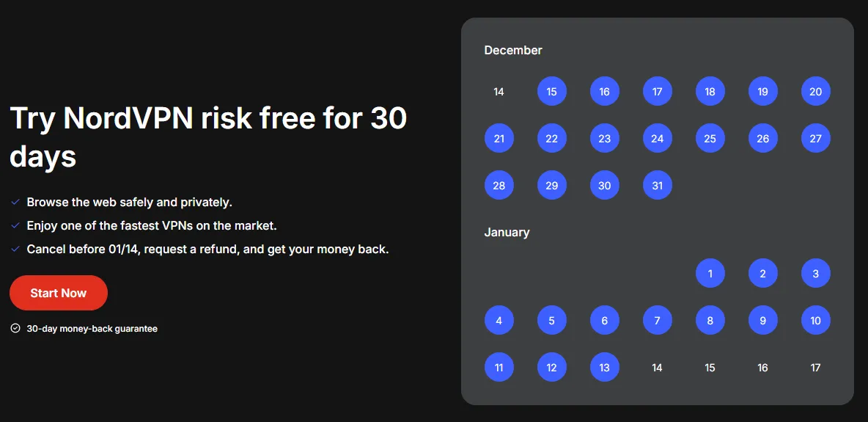
Task: Click the unhighlighted January 14 date
Action: (658, 368)
